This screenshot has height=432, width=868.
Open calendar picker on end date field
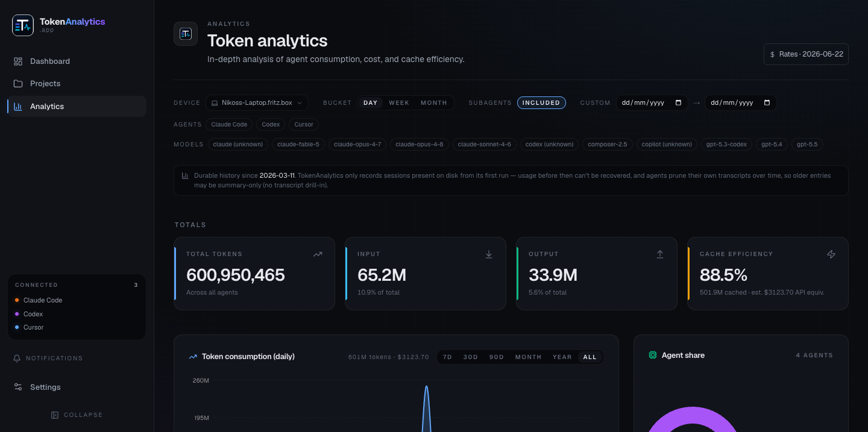tap(767, 103)
